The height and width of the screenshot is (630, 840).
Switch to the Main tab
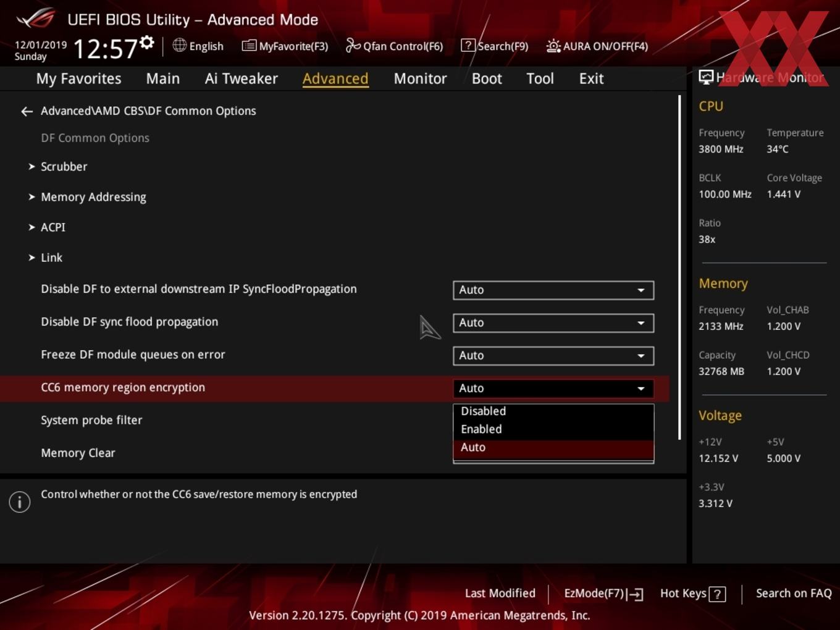163,78
